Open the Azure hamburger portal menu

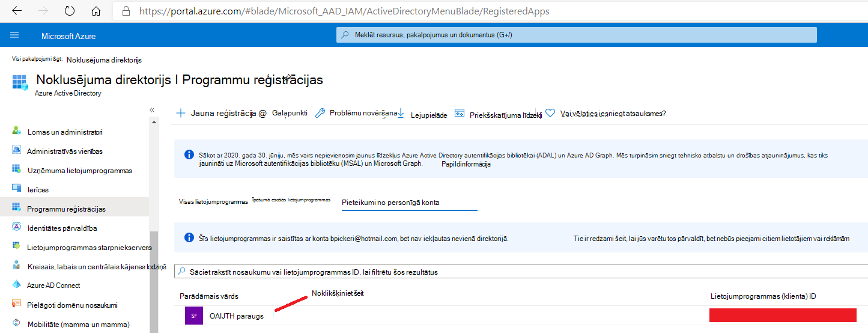coord(14,35)
